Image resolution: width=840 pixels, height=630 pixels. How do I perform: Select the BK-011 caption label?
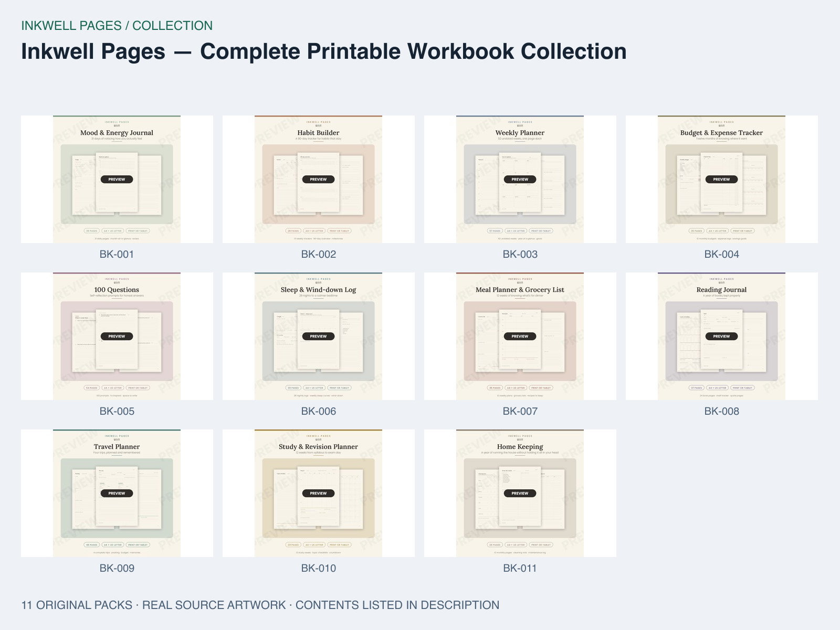(520, 568)
